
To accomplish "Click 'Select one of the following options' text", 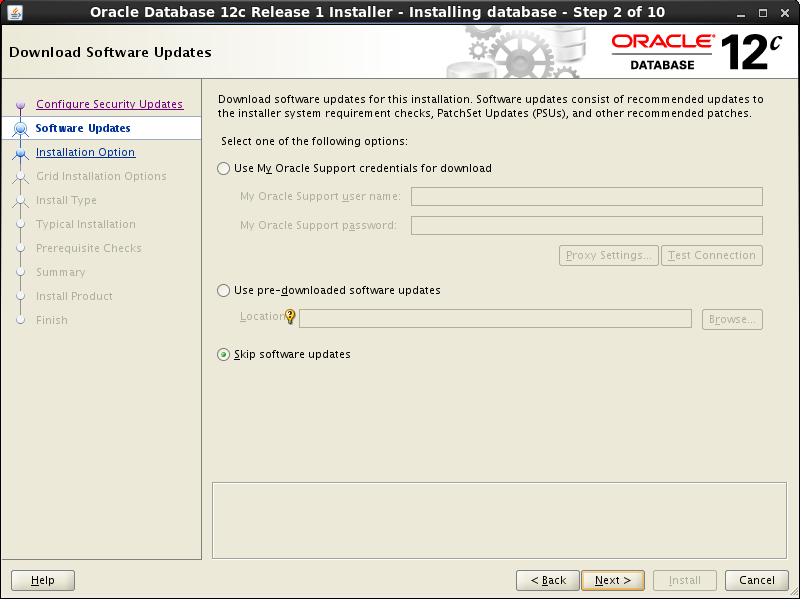I will click(x=314, y=141).
